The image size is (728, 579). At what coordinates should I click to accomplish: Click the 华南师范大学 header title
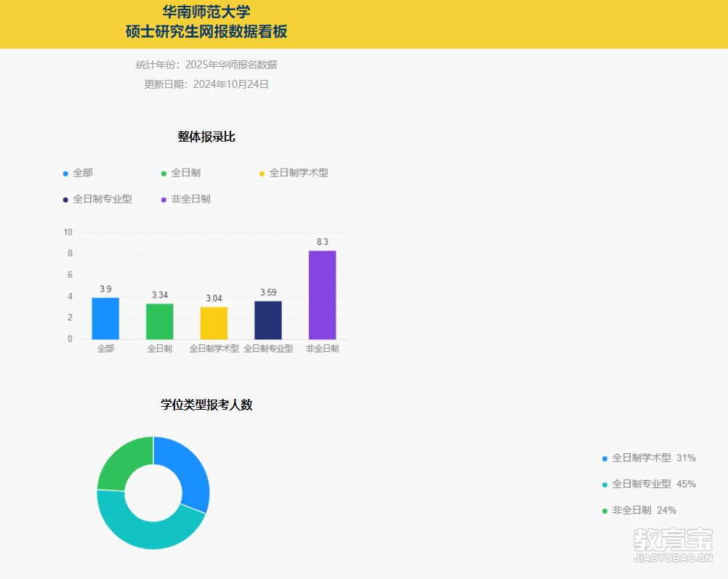pos(206,12)
